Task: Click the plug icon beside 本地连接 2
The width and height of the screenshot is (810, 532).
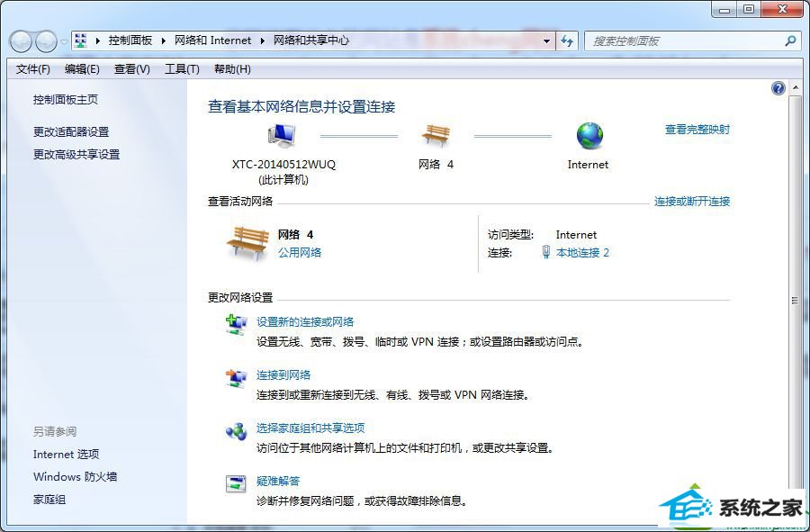Action: coord(546,253)
